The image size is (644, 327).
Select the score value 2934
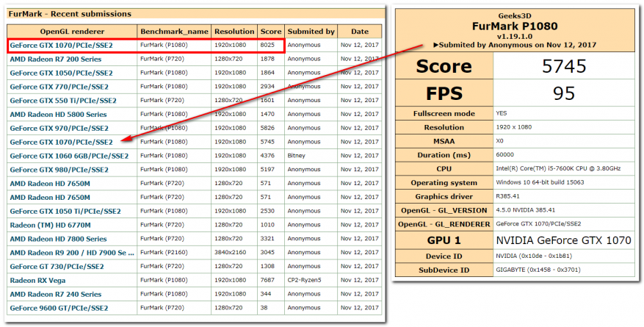click(267, 87)
